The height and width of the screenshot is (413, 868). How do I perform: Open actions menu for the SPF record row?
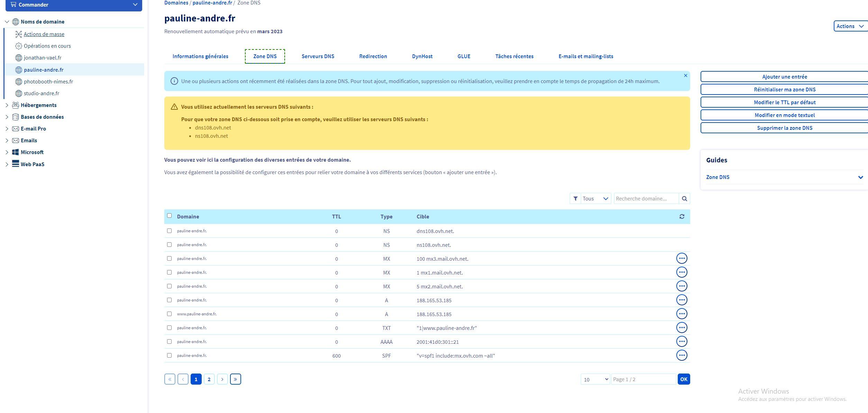click(x=682, y=355)
